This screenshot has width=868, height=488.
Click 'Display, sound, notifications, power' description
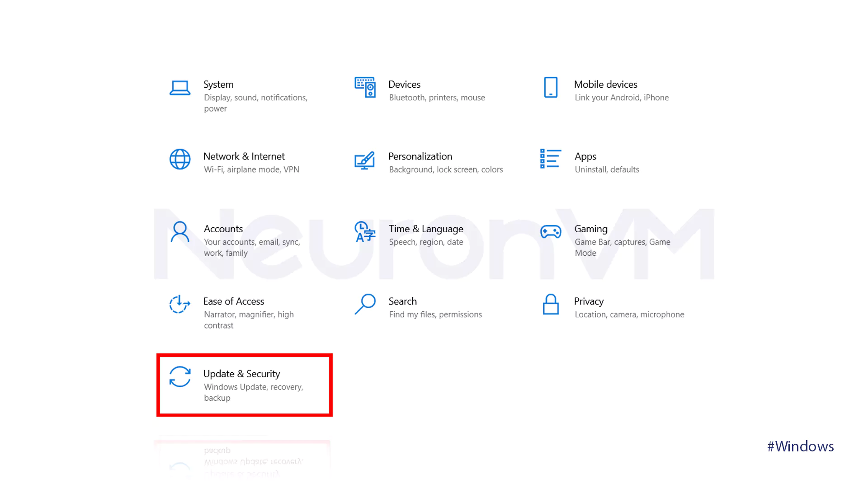click(256, 103)
